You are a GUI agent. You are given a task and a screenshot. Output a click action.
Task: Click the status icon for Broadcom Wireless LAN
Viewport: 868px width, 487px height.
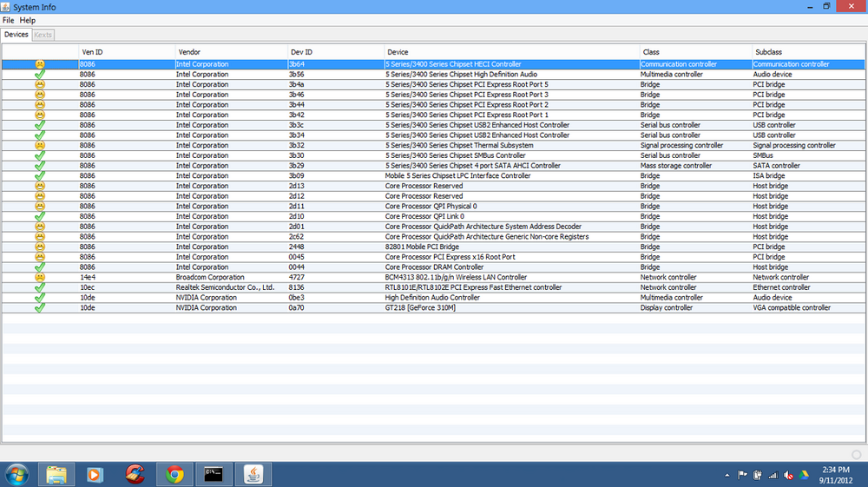point(39,278)
